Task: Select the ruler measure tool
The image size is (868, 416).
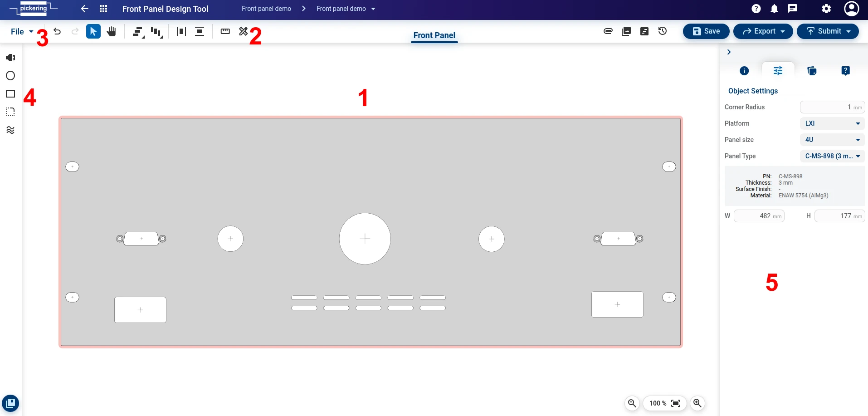Action: tap(225, 31)
